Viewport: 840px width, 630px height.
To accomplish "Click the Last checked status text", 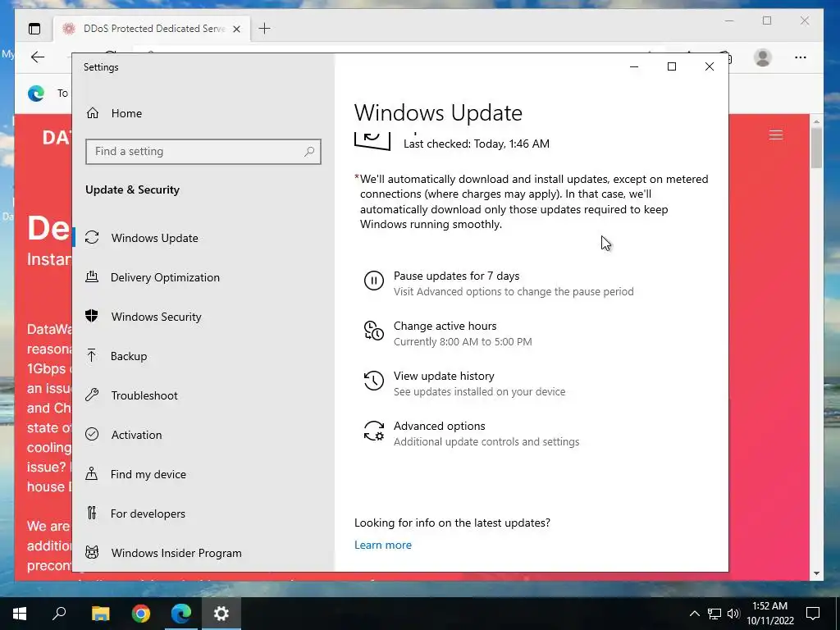I will click(477, 144).
